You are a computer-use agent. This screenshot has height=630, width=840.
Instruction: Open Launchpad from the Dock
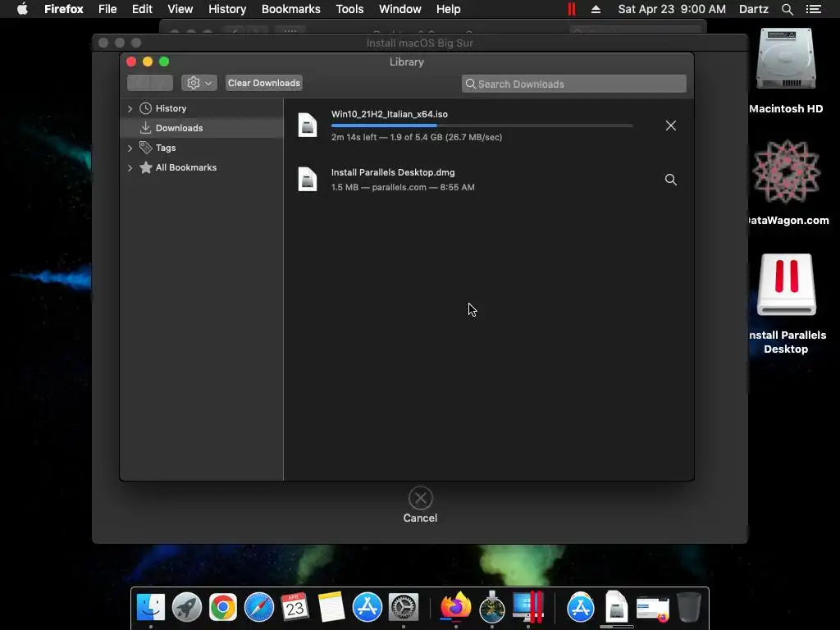click(x=186, y=607)
